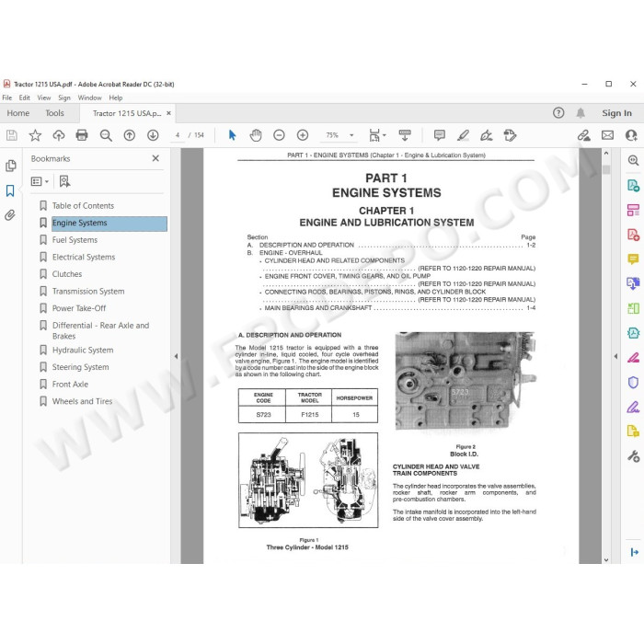This screenshot has width=644, height=644.
Task: Open Protect shield tool in right pane
Action: 633,383
